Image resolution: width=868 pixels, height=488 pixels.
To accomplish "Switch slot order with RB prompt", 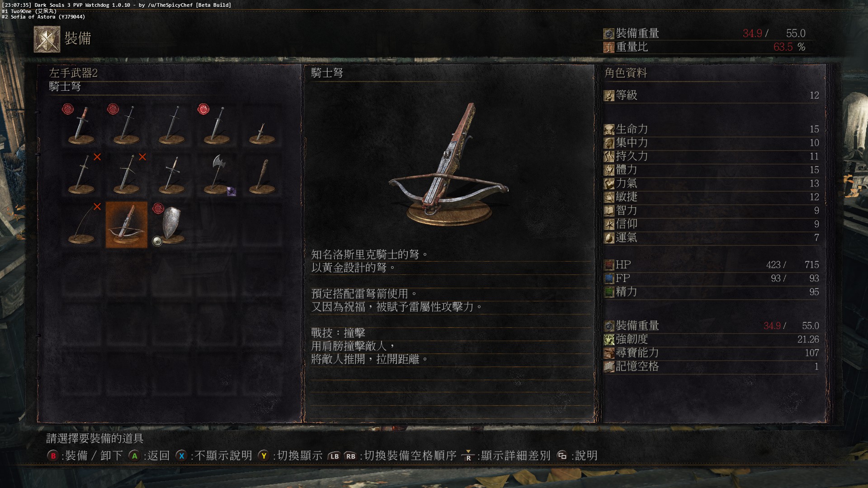I will tap(351, 456).
